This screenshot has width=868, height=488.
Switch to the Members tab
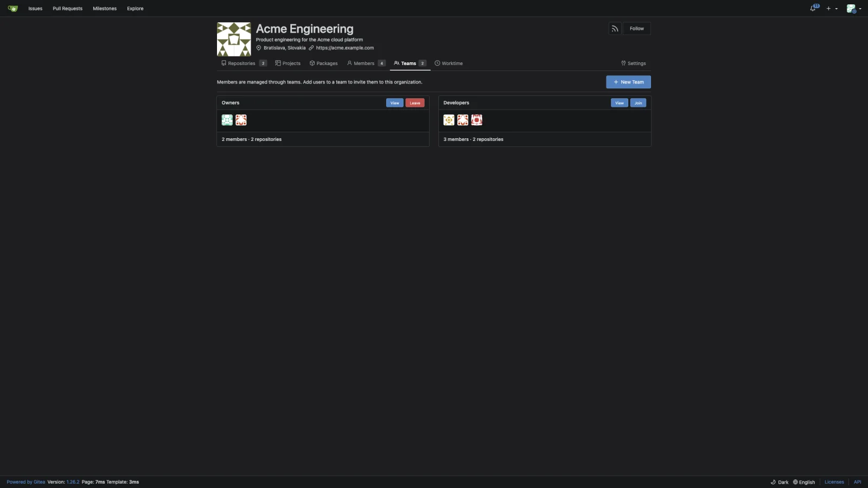366,63
